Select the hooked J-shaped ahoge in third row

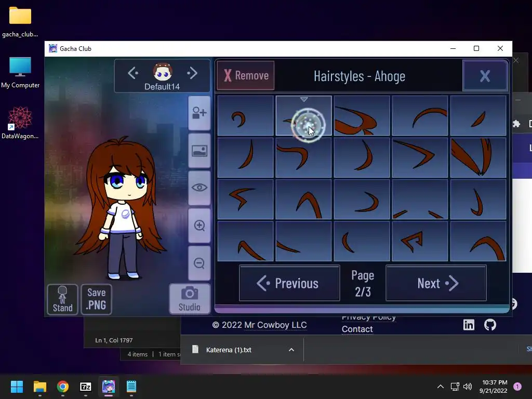478,199
